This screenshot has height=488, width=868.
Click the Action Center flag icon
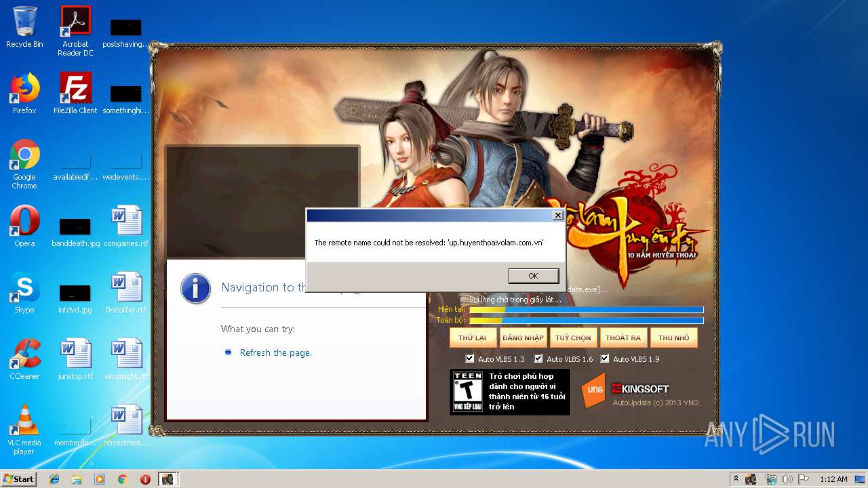point(804,479)
